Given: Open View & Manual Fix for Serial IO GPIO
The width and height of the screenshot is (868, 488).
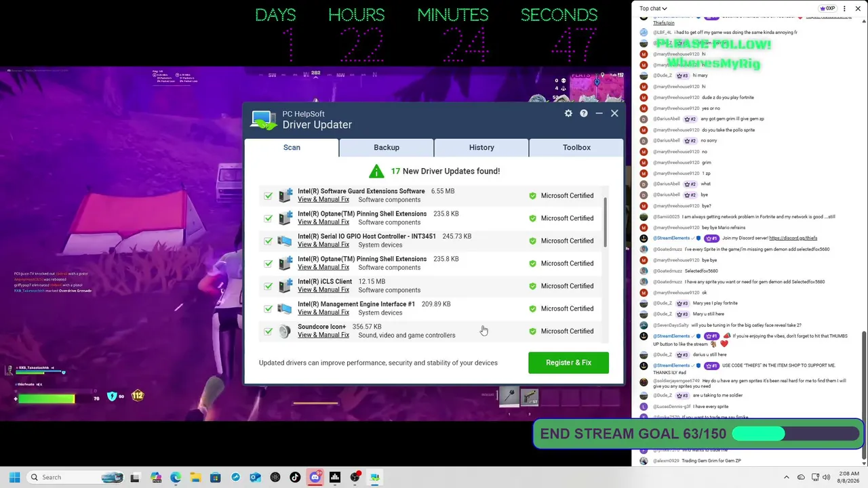Looking at the screenshot, I should pyautogui.click(x=323, y=245).
